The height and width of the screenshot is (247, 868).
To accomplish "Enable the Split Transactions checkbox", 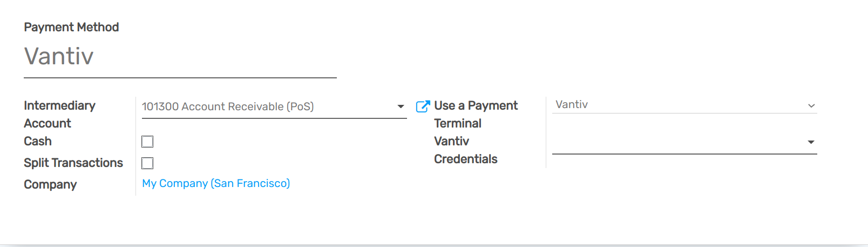I will pos(147,163).
